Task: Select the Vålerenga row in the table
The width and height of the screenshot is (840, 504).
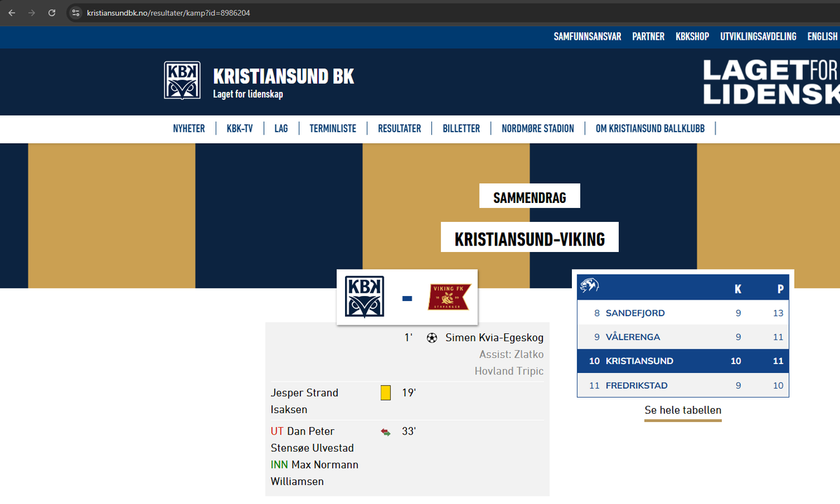Action: (683, 337)
